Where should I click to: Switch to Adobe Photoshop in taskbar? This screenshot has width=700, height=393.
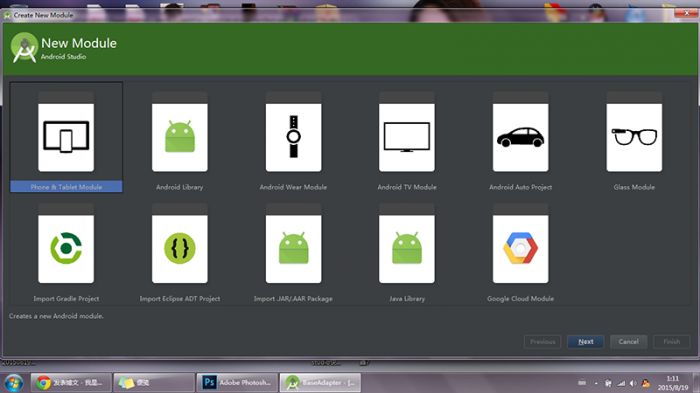pos(237,383)
